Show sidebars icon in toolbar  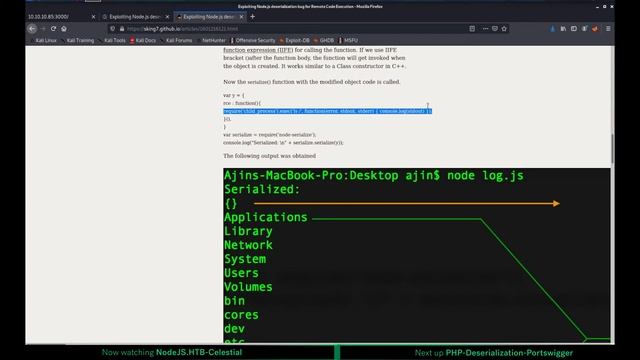[574, 29]
